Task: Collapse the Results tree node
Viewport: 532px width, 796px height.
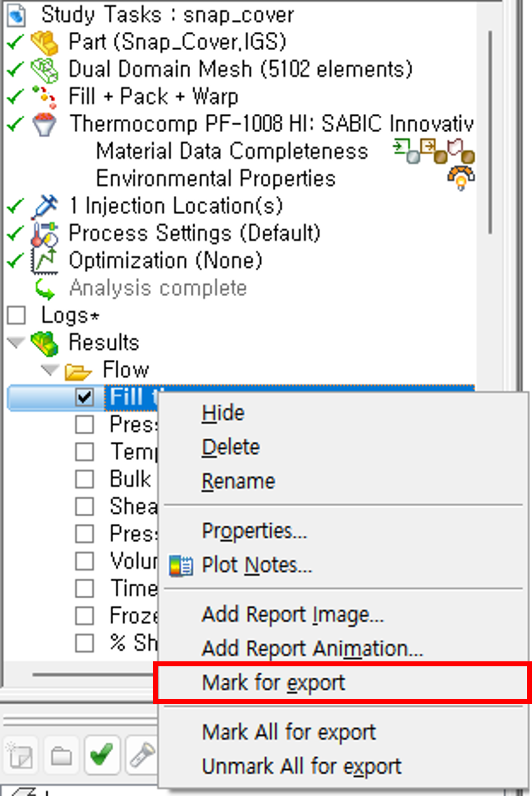Action: [16, 342]
